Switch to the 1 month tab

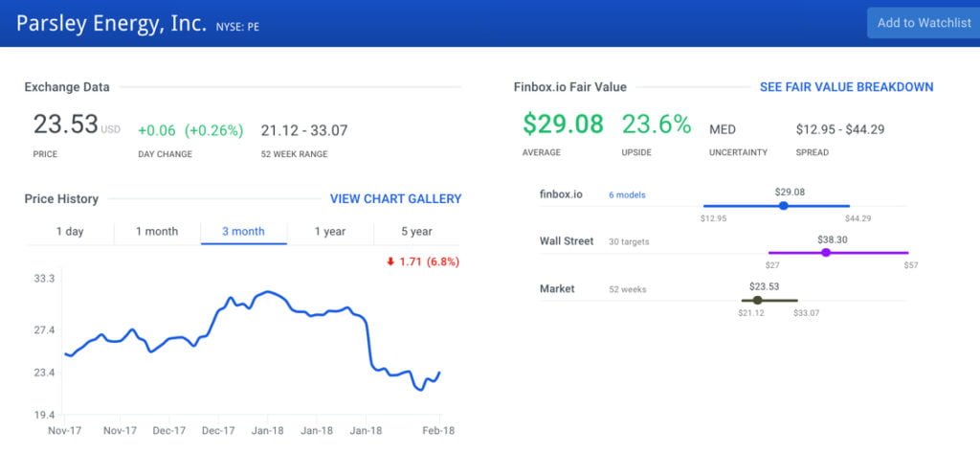click(x=157, y=232)
